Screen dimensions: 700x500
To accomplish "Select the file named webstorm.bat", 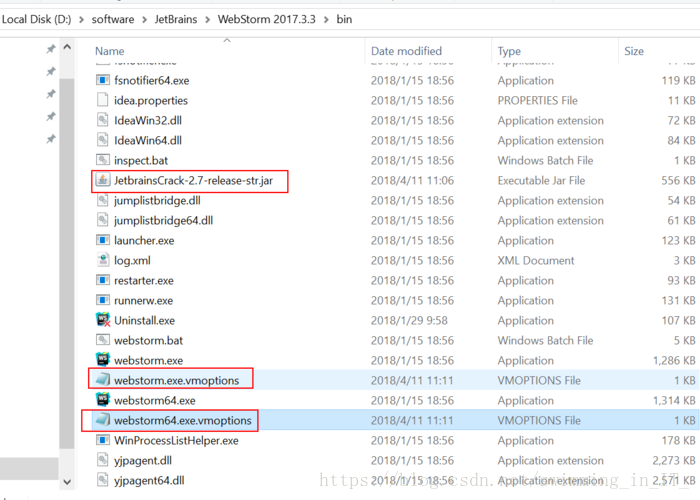I will tap(148, 340).
